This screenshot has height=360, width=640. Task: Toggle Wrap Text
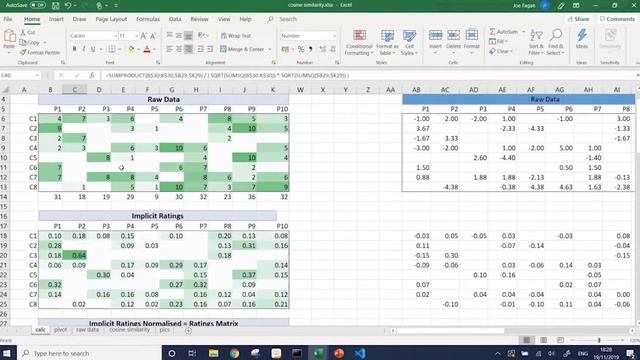point(236,36)
